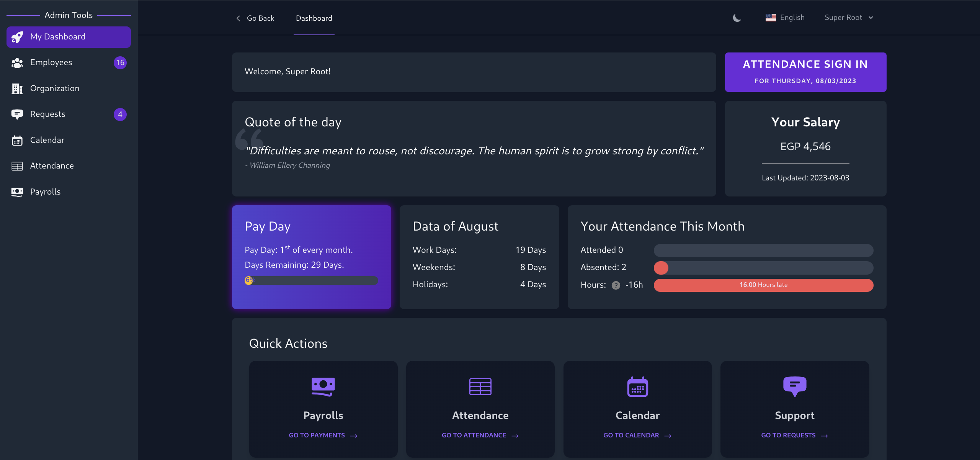Select the Calendar icon in the sidebar

17,140
